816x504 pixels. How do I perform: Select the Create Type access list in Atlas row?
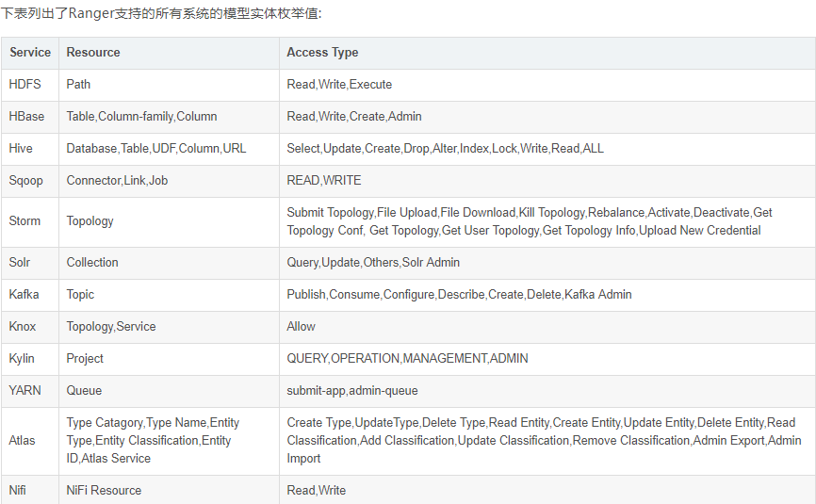tap(547, 441)
